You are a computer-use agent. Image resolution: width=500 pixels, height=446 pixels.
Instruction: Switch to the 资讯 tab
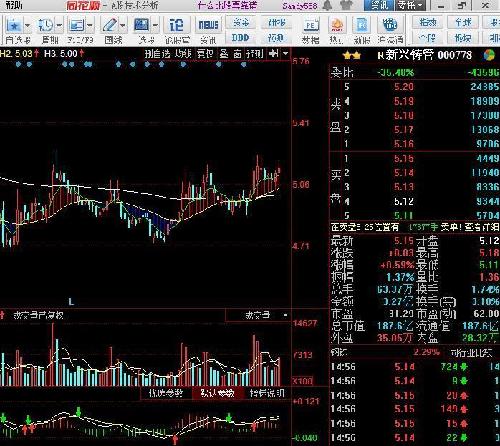coord(379,5)
